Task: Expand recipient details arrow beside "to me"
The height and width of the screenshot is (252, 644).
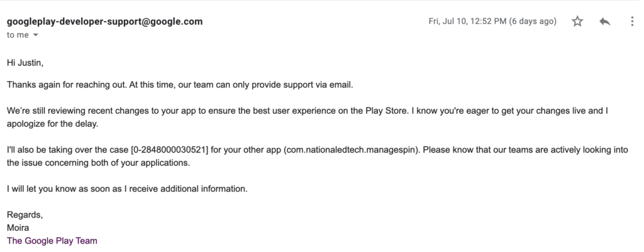Action: [x=35, y=35]
